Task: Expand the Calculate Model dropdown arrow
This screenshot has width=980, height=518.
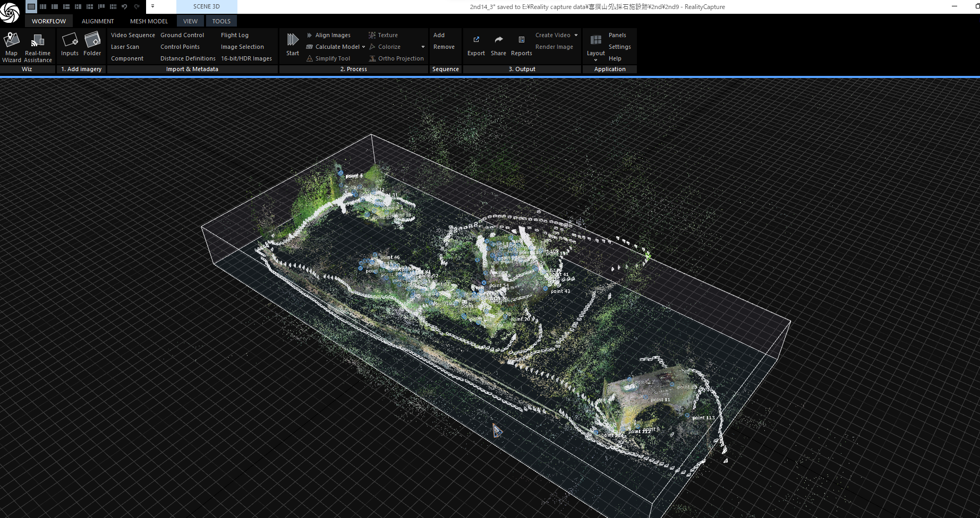Action: point(364,47)
